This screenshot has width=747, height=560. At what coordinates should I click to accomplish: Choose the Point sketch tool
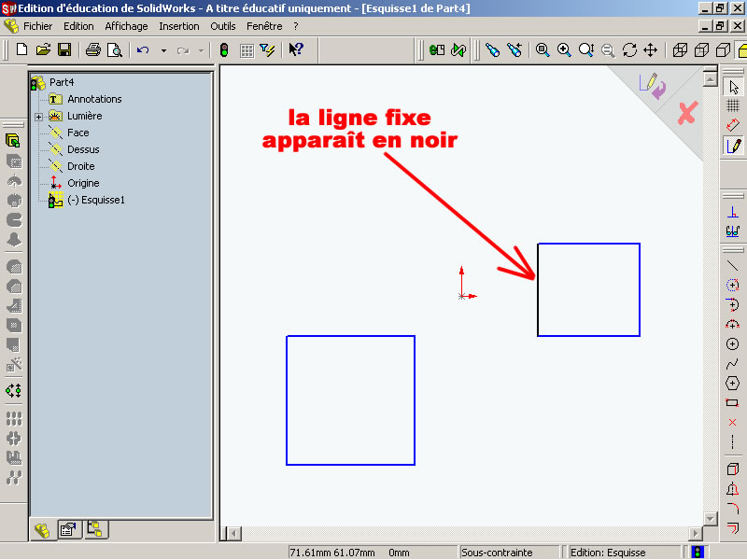coord(733,423)
